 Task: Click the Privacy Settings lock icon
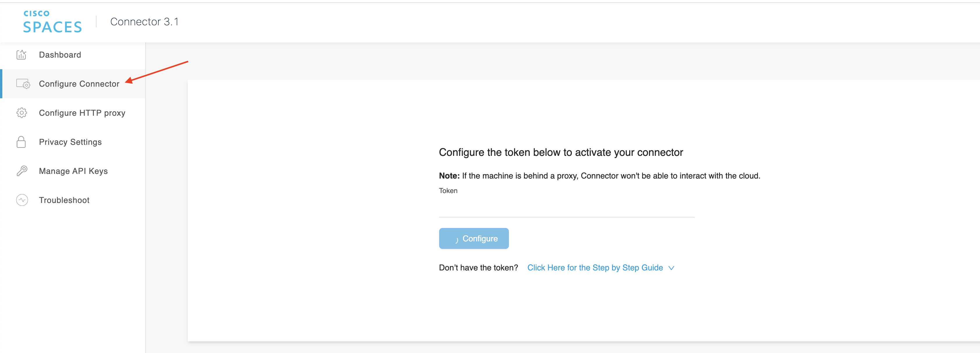pos(21,142)
